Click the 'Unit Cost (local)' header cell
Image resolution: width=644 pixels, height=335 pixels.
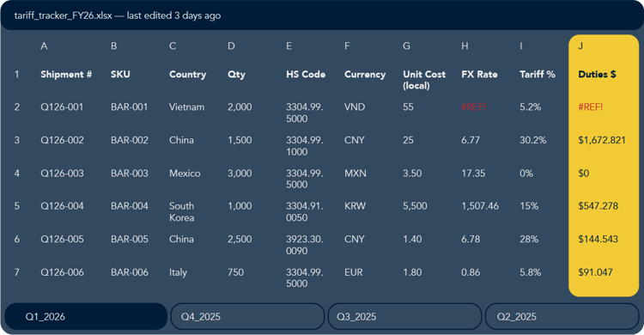[x=424, y=80]
